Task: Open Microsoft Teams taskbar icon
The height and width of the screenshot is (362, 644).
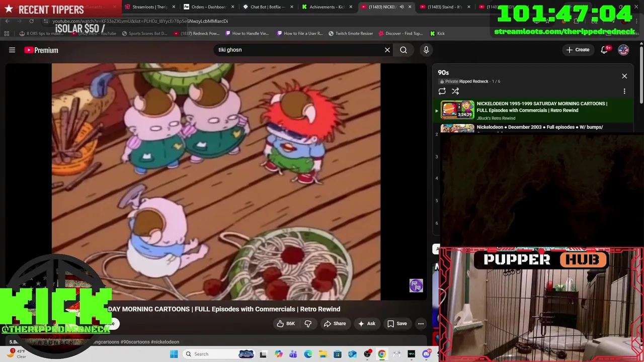Action: [293, 354]
